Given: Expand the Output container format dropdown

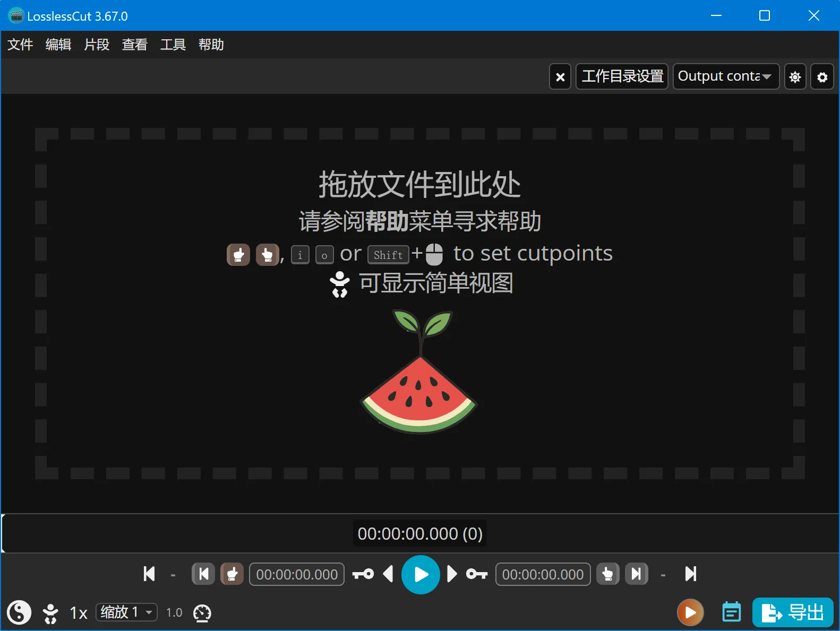Looking at the screenshot, I should pos(726,76).
